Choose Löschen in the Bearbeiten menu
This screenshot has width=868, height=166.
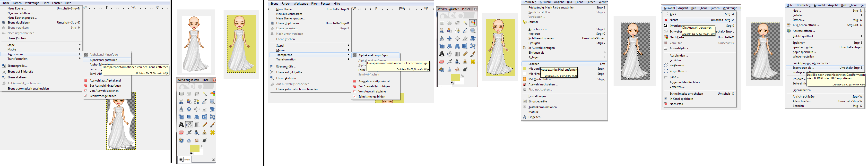[534, 64]
